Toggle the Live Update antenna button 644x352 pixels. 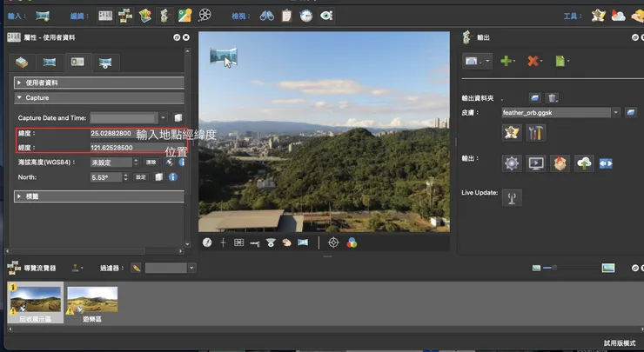click(511, 196)
